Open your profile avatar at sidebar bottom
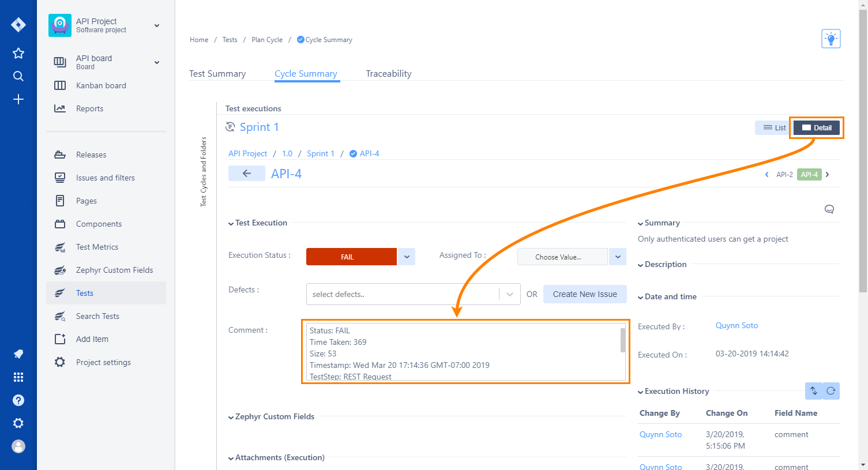The width and height of the screenshot is (868, 470). tap(18, 446)
